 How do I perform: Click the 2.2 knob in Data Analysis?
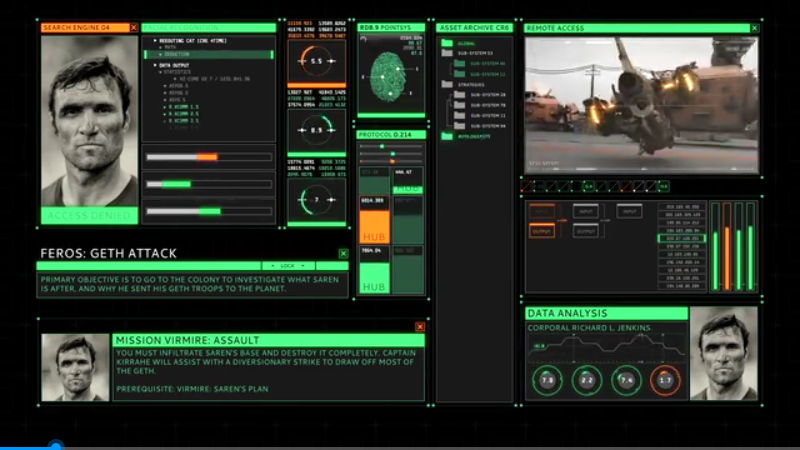point(587,380)
